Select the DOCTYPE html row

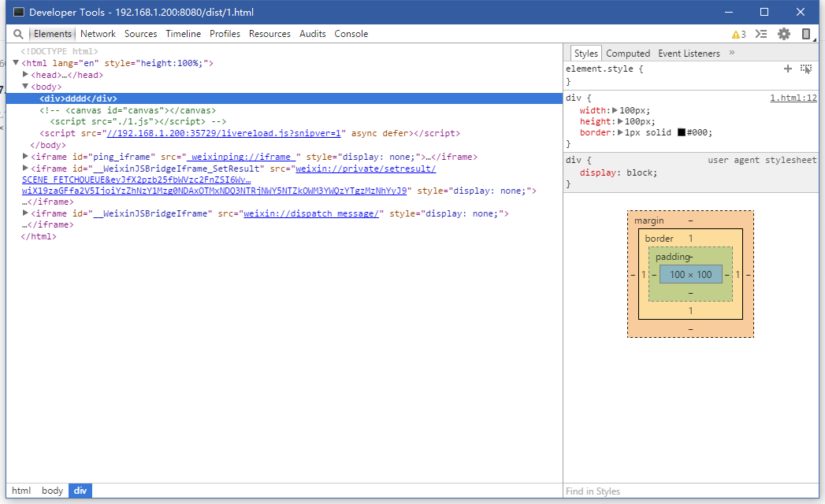pyautogui.click(x=59, y=51)
